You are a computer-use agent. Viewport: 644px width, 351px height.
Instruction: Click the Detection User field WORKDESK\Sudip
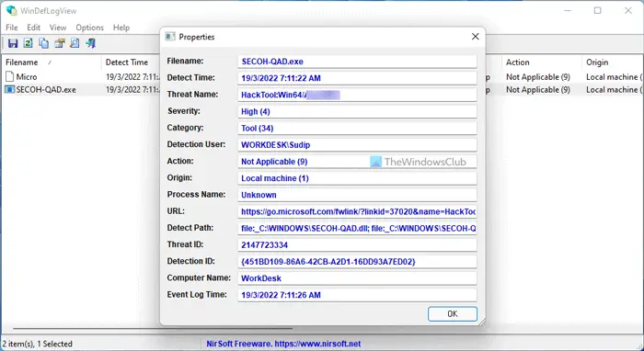tap(357, 145)
